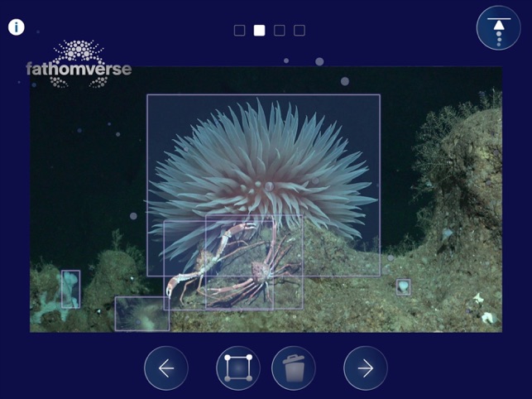532x399 pixels.
Task: Open the info icon
Action: pos(16,27)
